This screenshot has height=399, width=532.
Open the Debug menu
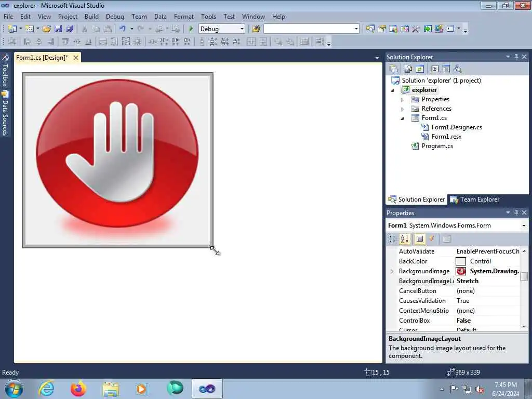click(x=115, y=16)
